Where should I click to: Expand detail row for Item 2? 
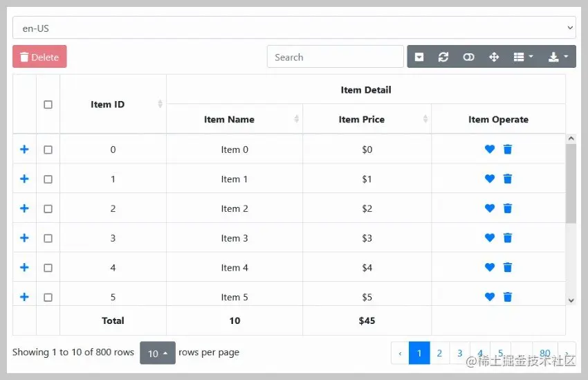point(24,208)
